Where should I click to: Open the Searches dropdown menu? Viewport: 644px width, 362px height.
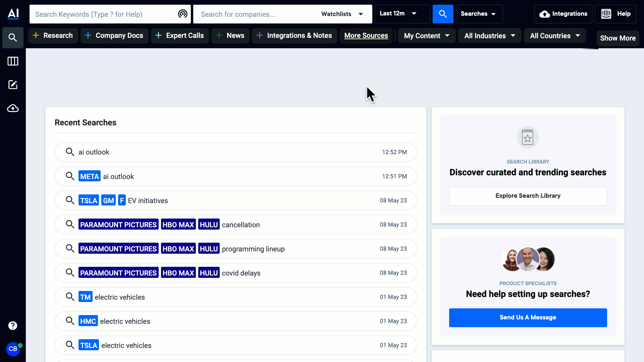pyautogui.click(x=480, y=14)
